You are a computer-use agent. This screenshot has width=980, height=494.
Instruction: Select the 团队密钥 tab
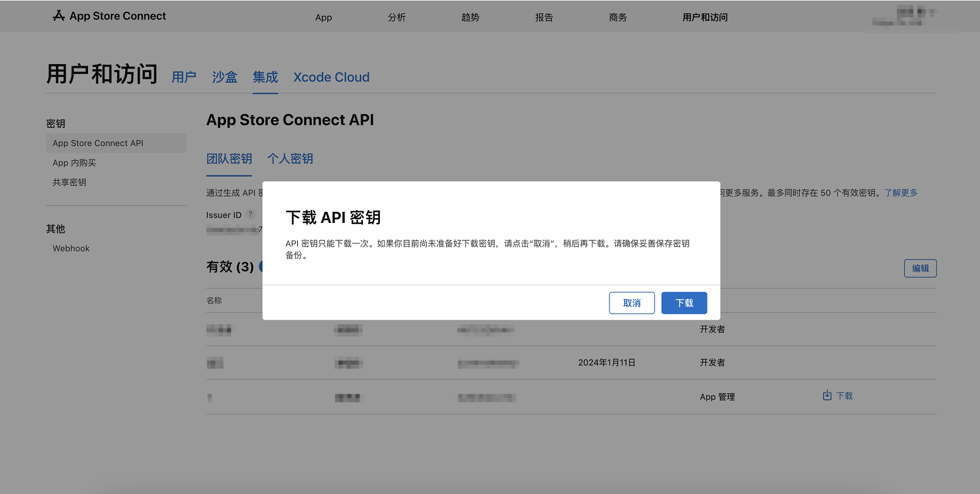coord(229,158)
